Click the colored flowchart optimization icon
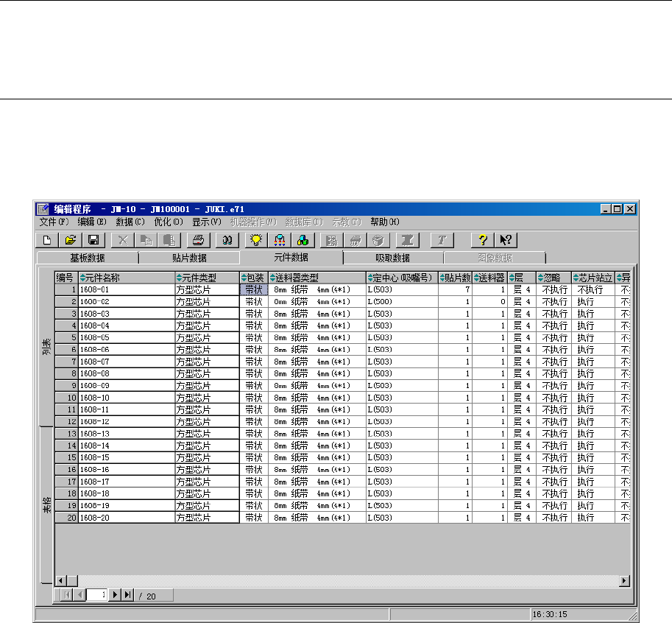 click(280, 240)
